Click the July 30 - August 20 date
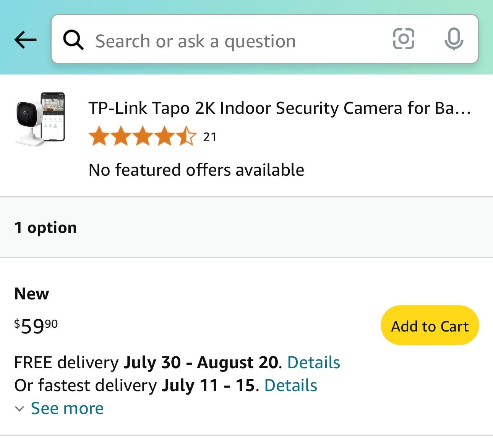This screenshot has width=493, height=448. pos(201,362)
